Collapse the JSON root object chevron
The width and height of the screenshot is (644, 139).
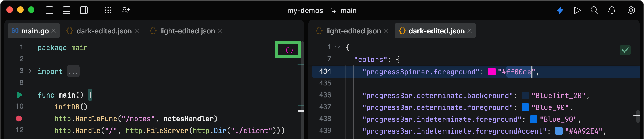(338, 47)
